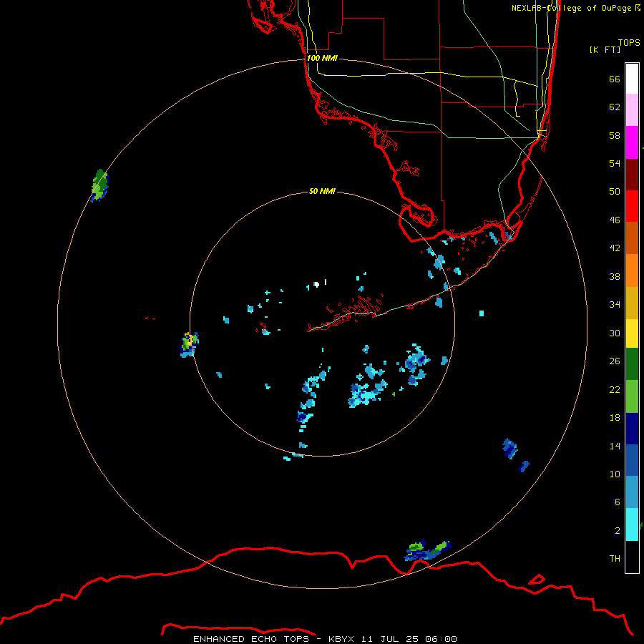Pick the yellow legend swatch
The width and height of the screenshot is (644, 644).
(632, 333)
